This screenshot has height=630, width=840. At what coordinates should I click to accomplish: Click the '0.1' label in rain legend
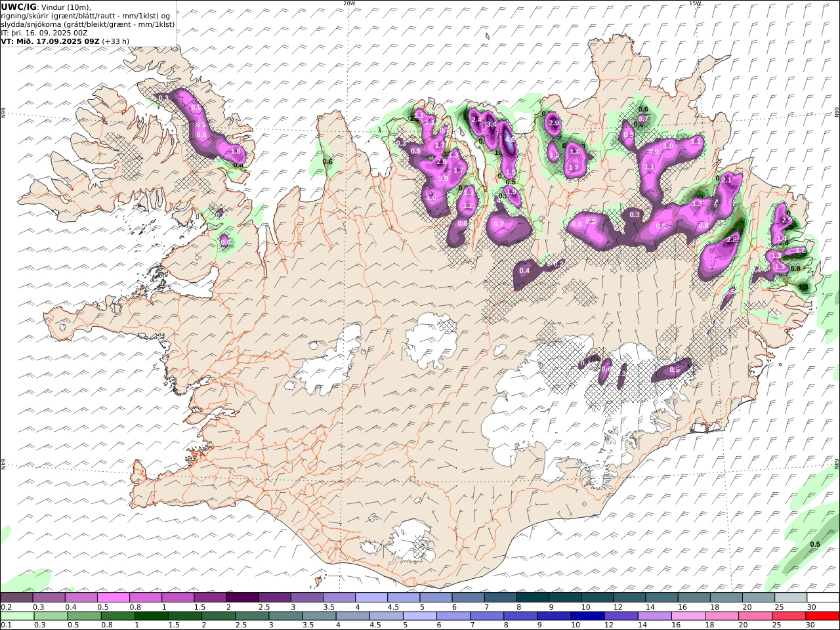pos(6,625)
